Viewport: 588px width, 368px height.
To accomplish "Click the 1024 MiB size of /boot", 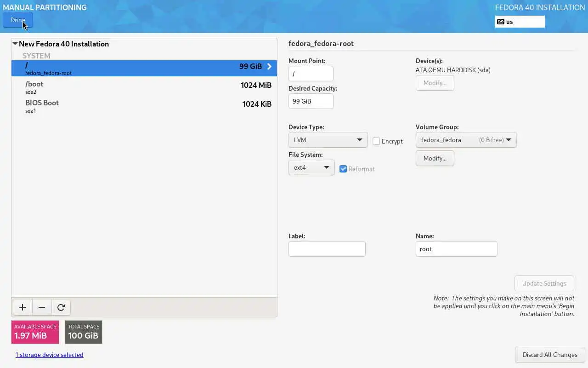I will click(x=256, y=85).
